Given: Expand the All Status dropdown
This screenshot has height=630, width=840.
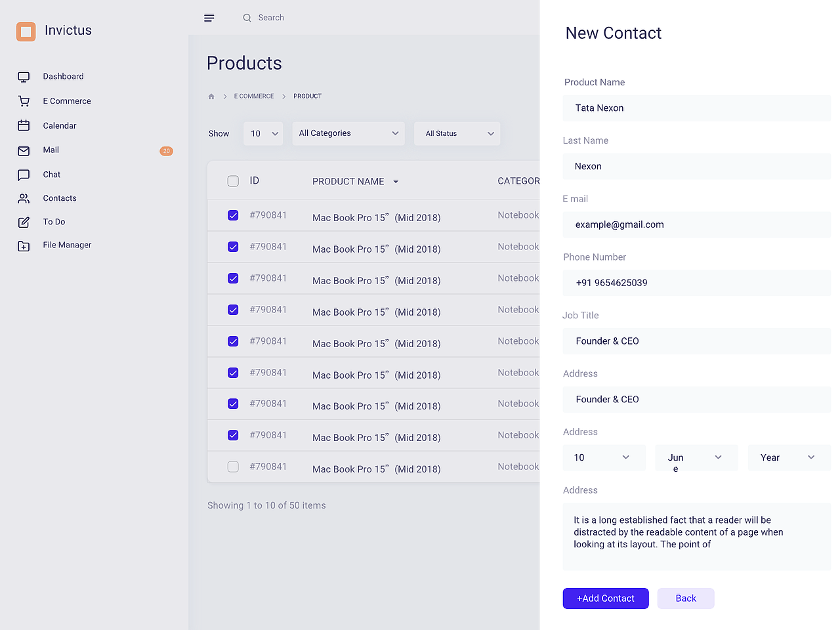Looking at the screenshot, I should pos(457,134).
